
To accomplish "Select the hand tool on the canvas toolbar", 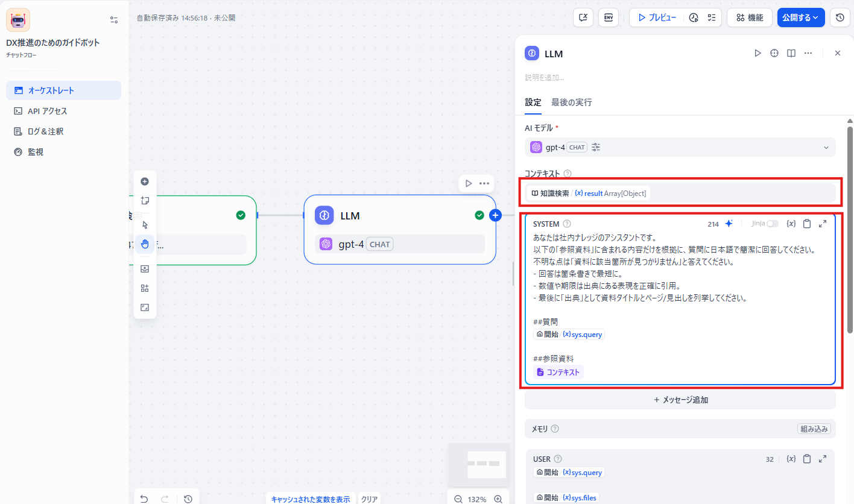I will 144,244.
